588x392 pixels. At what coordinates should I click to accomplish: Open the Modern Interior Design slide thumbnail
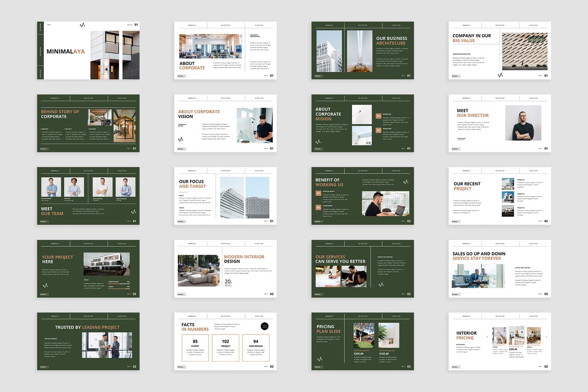pos(225,269)
